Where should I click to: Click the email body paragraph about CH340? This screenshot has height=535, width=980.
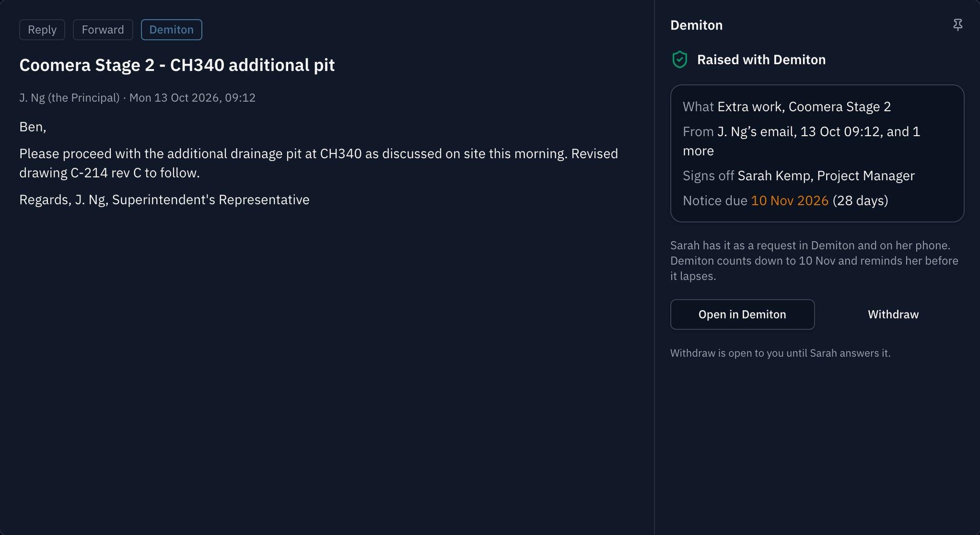[318, 163]
